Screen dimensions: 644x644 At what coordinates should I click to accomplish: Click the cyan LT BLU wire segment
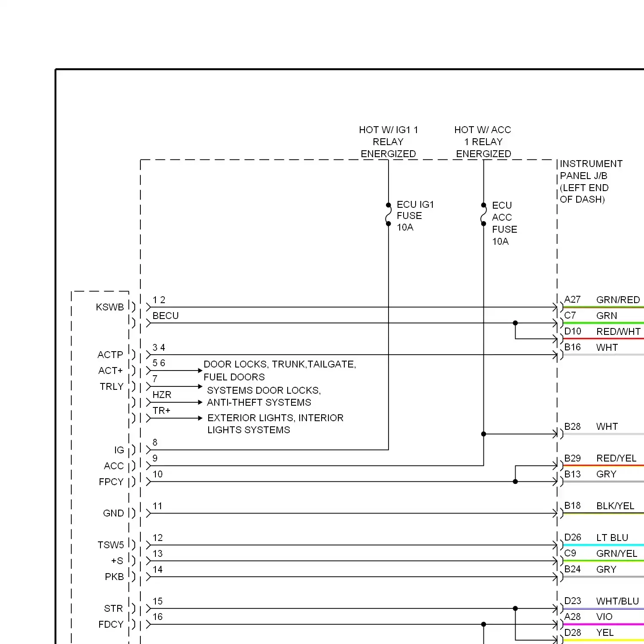(x=603, y=545)
